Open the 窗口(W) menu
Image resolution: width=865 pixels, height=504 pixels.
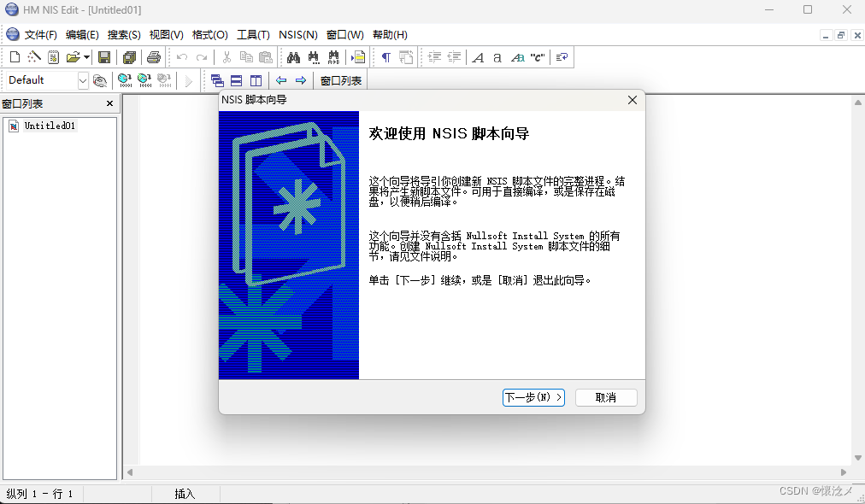344,35
